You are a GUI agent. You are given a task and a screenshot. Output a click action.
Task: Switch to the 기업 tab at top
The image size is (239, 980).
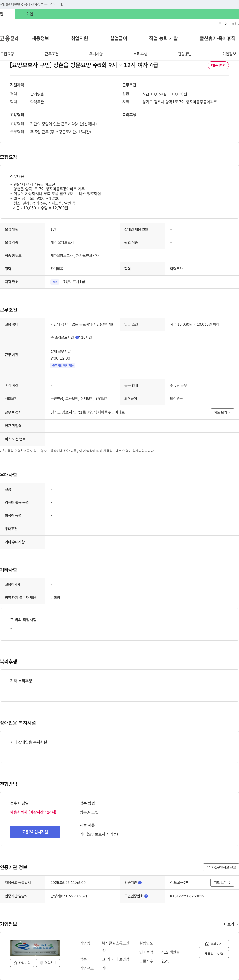[x=30, y=14]
